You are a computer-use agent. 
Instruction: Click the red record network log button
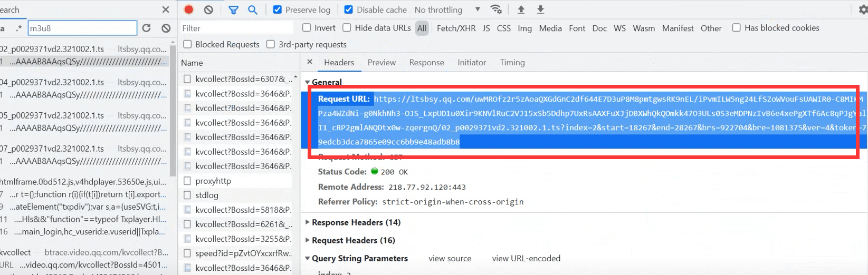coord(189,9)
